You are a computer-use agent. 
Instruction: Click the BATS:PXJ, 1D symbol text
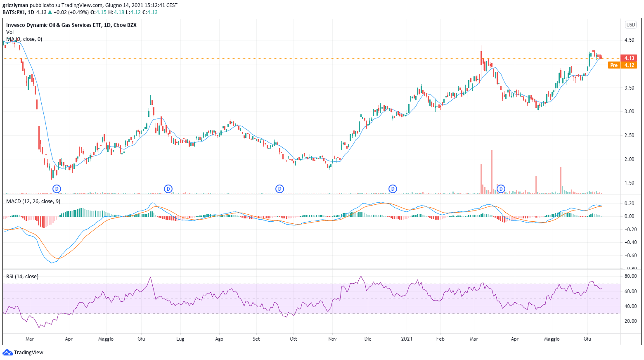[x=18, y=12]
